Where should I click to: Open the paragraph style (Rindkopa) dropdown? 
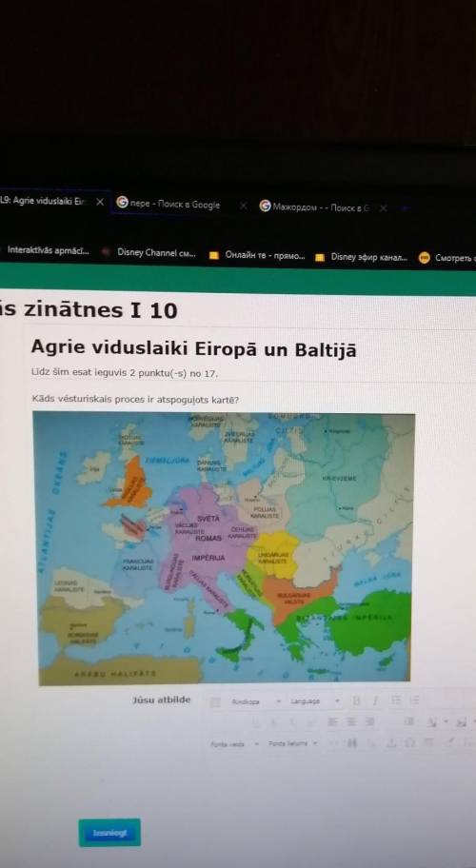coord(255,701)
